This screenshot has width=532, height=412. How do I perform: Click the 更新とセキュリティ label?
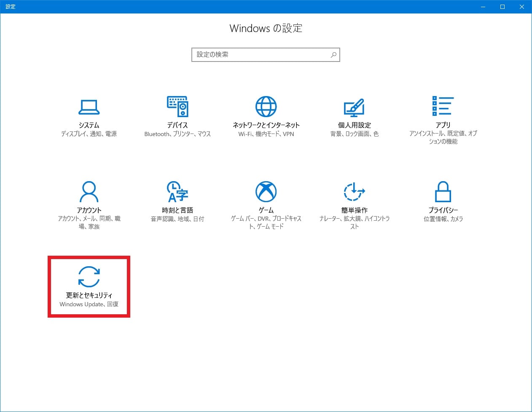[89, 295]
